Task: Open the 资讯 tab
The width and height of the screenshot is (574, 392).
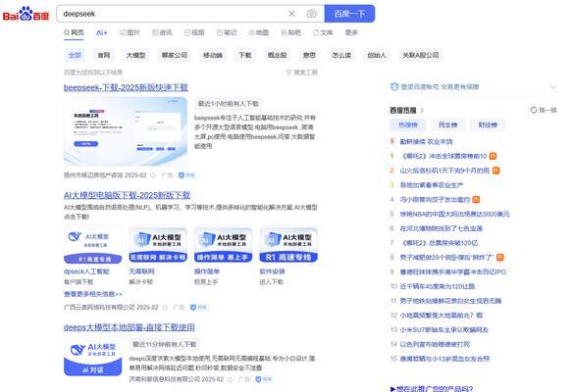Action: (x=162, y=32)
